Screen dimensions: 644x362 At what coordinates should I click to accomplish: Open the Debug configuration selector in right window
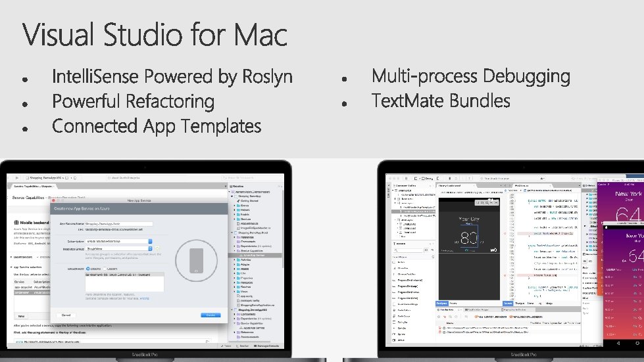[x=427, y=178]
